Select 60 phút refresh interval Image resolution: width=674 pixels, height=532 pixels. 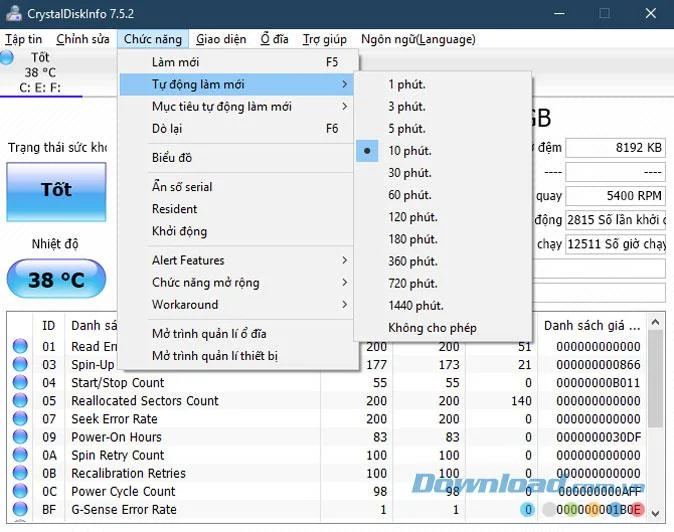(x=443, y=195)
